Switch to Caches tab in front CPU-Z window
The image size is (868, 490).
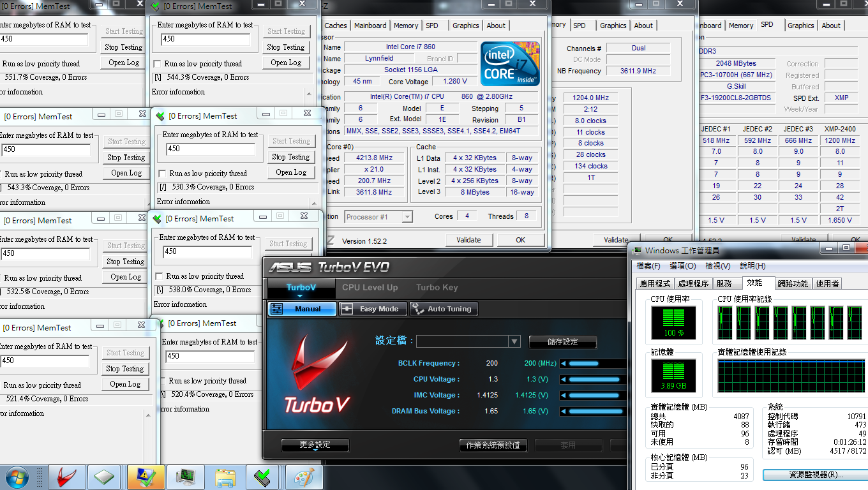point(336,26)
